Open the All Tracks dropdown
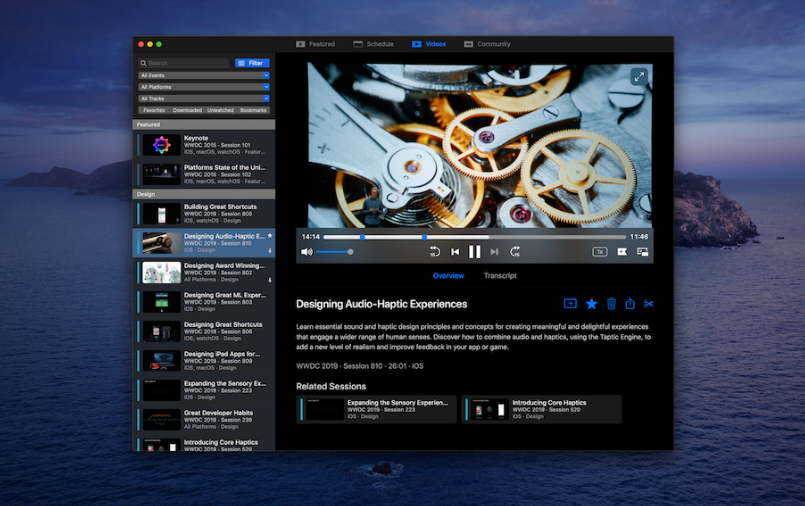 coord(204,98)
